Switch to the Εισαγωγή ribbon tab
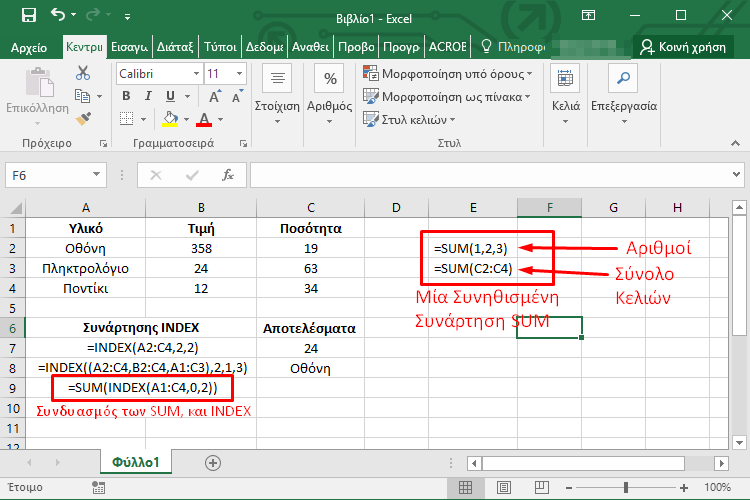750x500 pixels. [129, 47]
